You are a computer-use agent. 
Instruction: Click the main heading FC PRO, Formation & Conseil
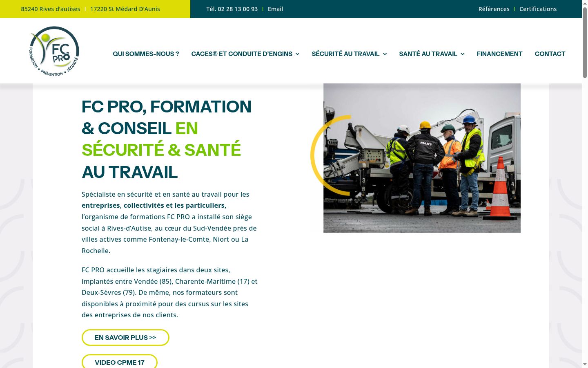(x=167, y=139)
